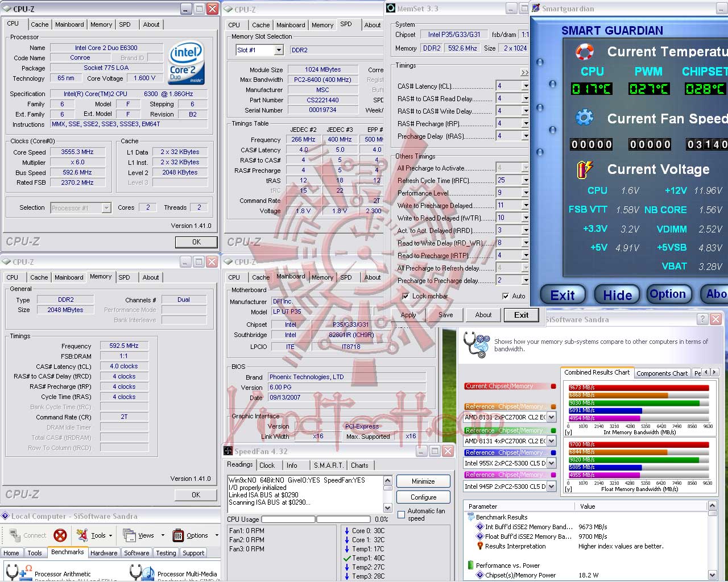Click the chart tabs right scroll arrow
Viewport: 728px width, 582px height.
point(715,372)
